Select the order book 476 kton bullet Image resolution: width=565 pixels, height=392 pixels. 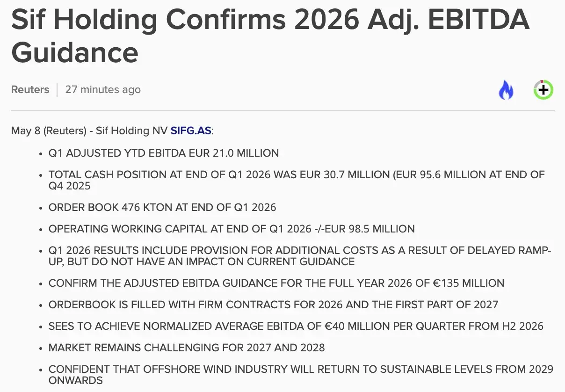pos(162,207)
